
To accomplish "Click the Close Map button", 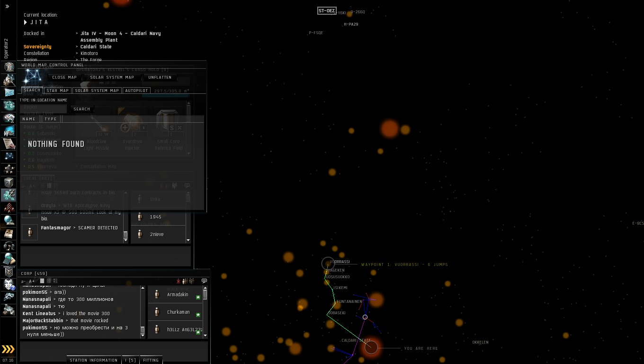I will tap(64, 77).
